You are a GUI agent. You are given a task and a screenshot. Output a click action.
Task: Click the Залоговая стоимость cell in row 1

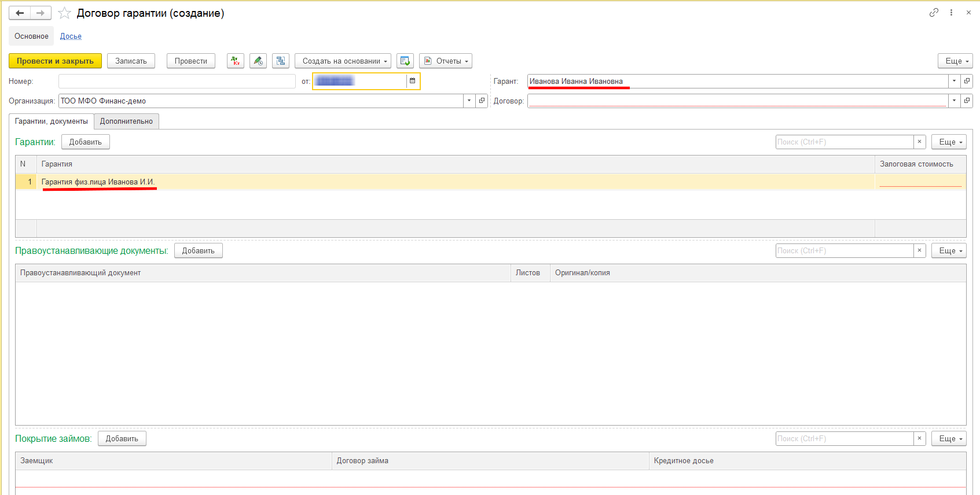point(920,182)
